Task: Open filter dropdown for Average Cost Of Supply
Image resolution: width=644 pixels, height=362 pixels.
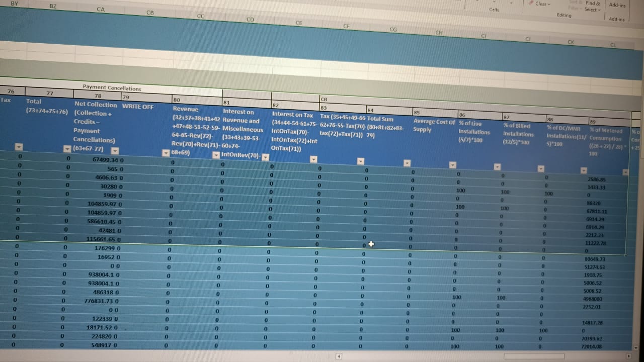Action: [452, 165]
